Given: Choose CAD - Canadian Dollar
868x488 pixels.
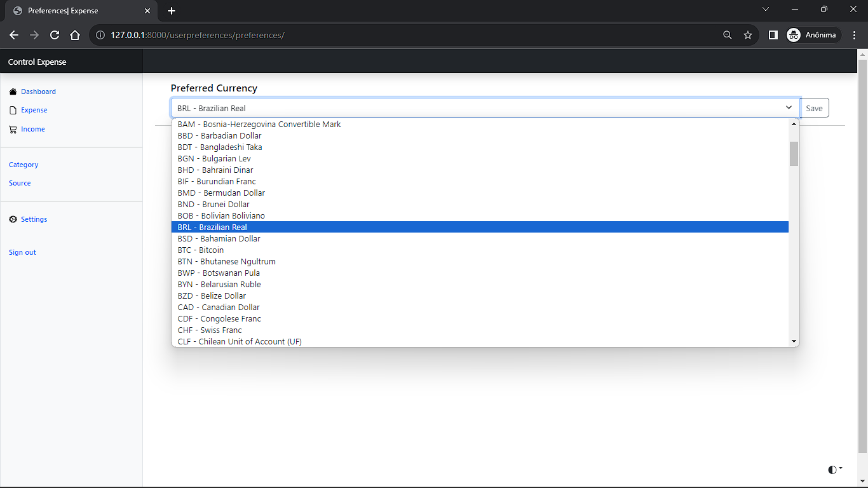Looking at the screenshot, I should coord(480,307).
